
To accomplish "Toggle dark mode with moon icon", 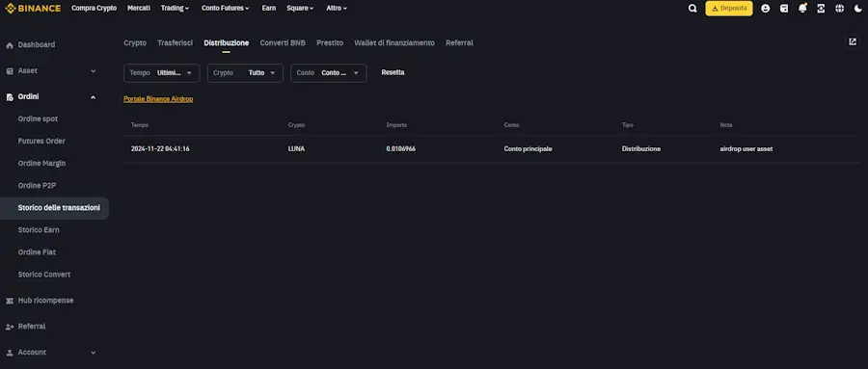I will click(x=858, y=9).
